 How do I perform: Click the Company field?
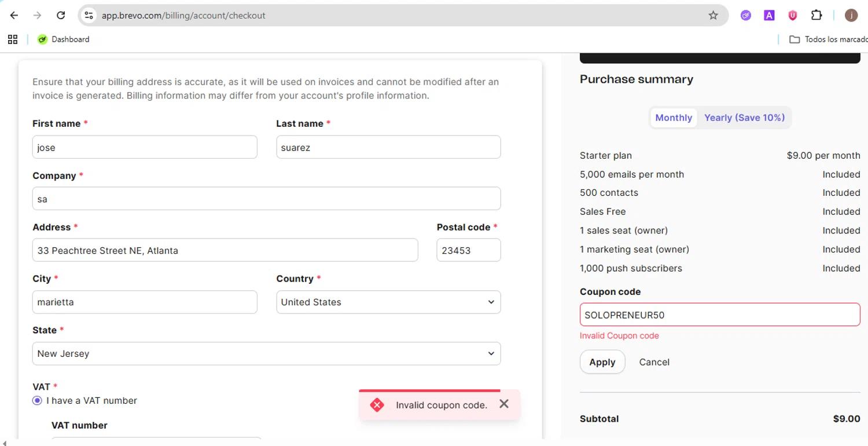coord(266,199)
